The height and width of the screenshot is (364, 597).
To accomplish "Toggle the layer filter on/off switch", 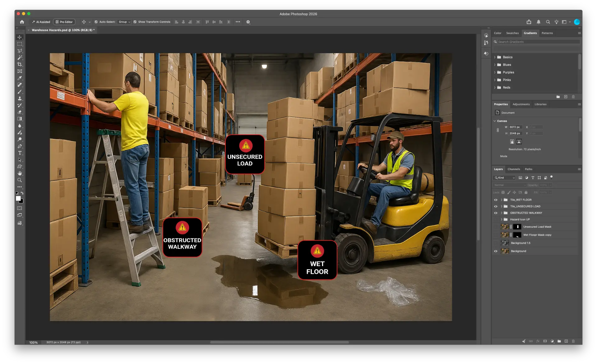I will coord(552,177).
